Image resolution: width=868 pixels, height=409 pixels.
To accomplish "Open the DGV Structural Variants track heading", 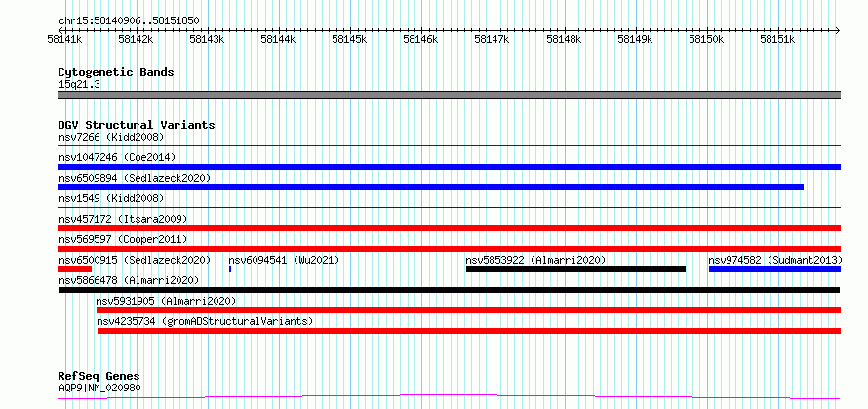I will tap(137, 125).
